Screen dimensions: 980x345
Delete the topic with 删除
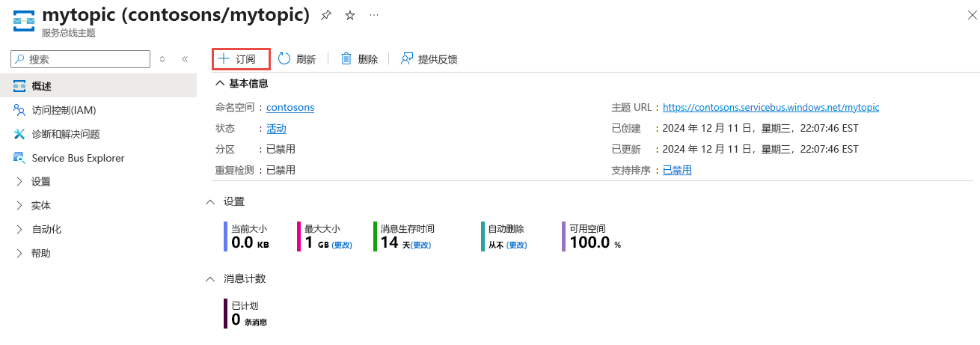[x=360, y=59]
